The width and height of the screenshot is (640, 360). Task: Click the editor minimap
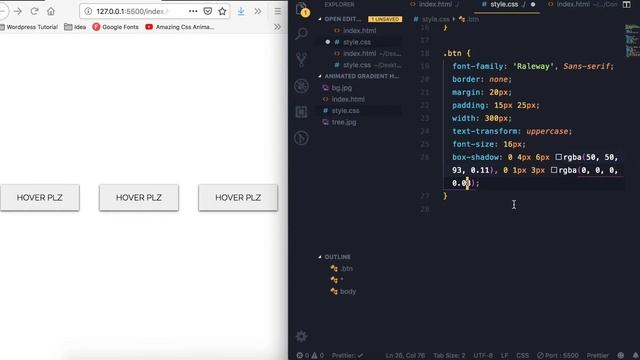click(x=632, y=41)
